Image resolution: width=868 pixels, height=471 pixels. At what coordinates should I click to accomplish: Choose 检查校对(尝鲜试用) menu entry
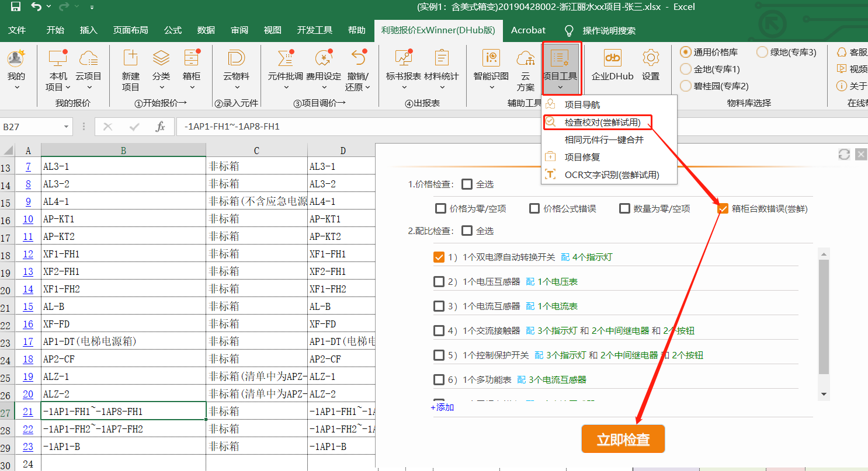[609, 123]
